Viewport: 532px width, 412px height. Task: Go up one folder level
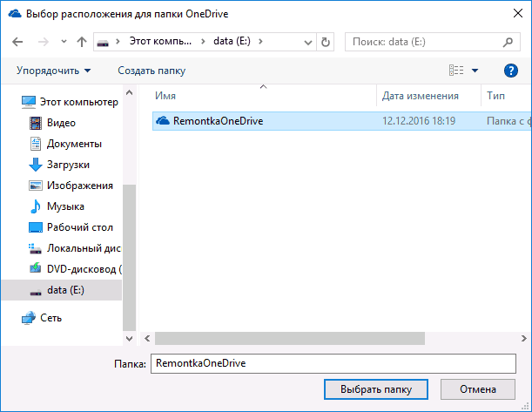click(82, 42)
